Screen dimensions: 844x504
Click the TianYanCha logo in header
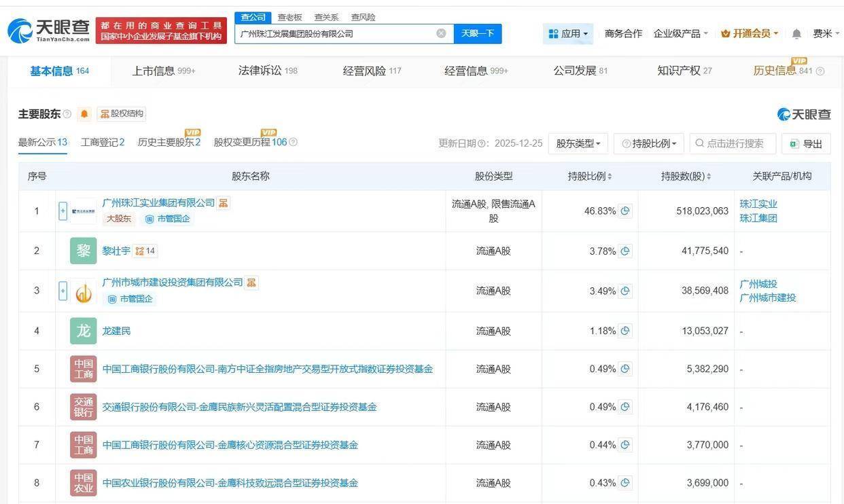tap(48, 30)
